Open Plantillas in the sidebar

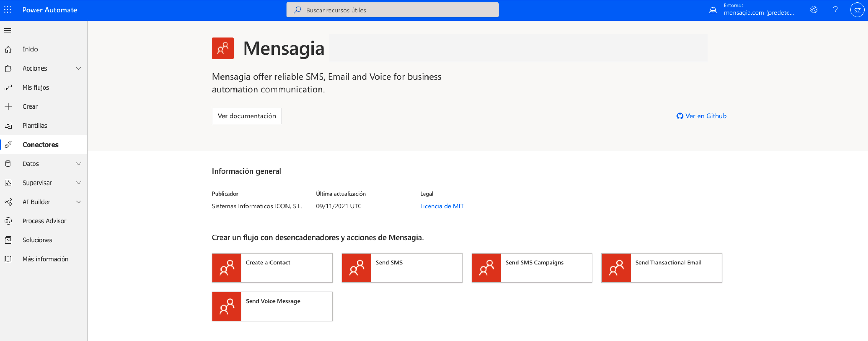(x=35, y=125)
